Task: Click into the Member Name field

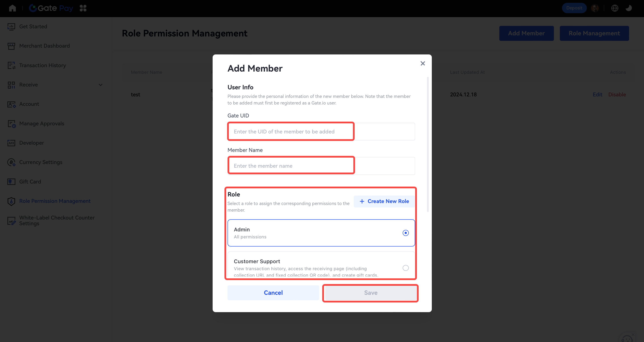Action: click(x=321, y=166)
